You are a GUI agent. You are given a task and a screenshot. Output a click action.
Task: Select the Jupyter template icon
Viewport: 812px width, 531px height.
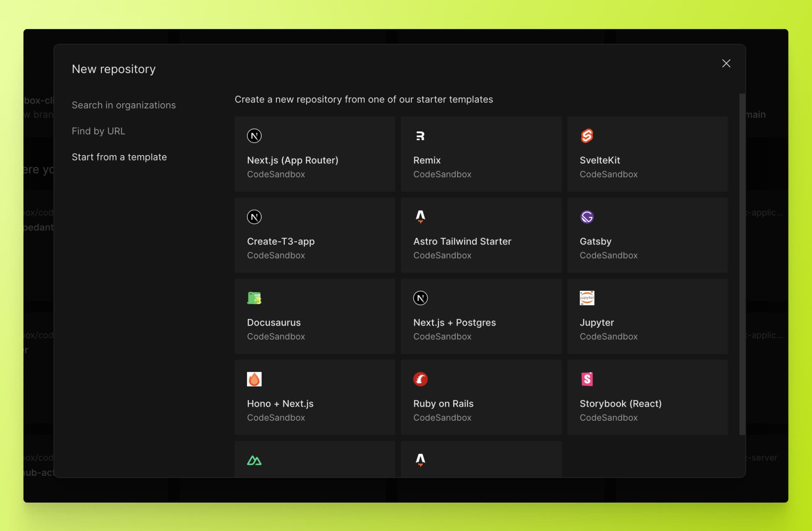click(x=587, y=298)
